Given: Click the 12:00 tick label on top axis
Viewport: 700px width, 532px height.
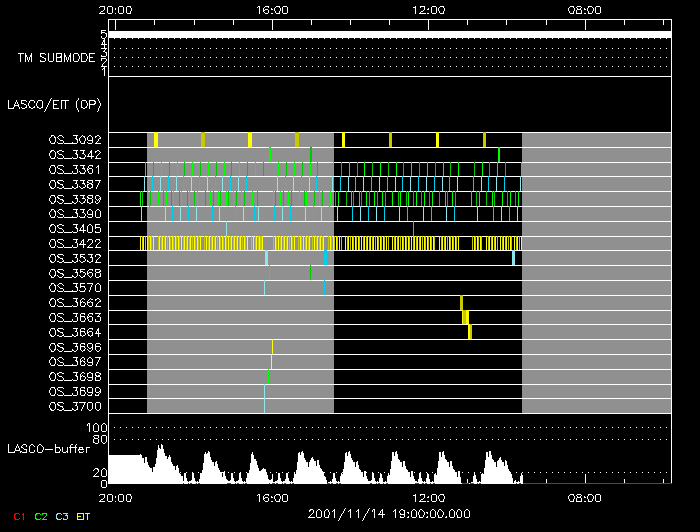Looking at the screenshot, I should [428, 10].
